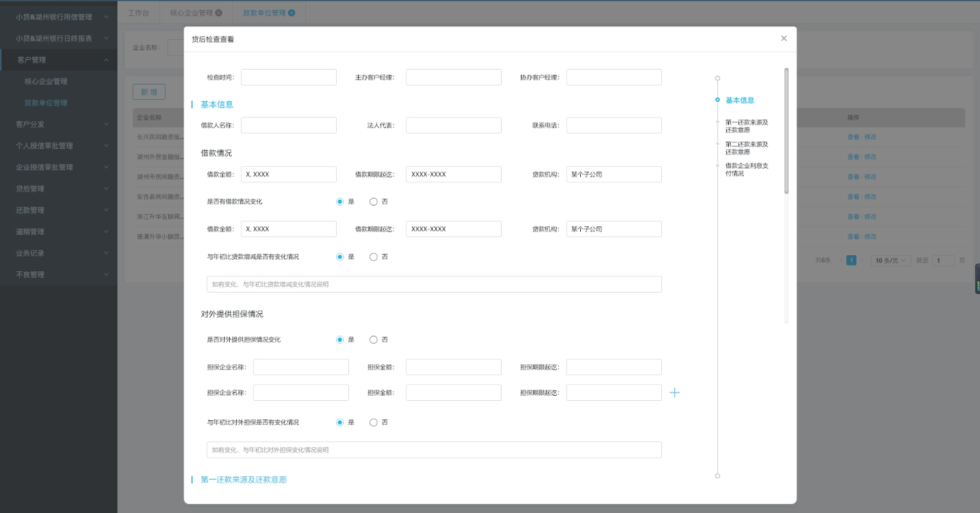
Task: Focus the 检查时间 input field
Action: (x=288, y=77)
